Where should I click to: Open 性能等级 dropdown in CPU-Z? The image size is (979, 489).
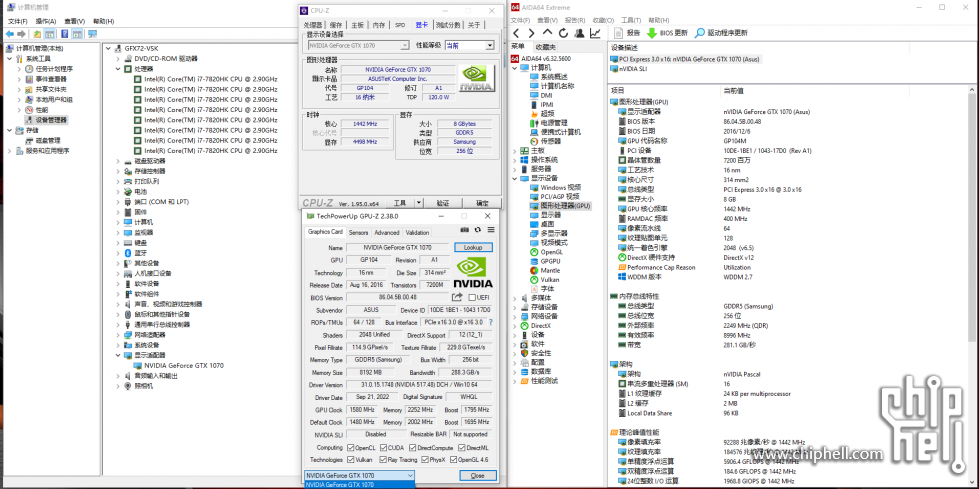pos(470,46)
